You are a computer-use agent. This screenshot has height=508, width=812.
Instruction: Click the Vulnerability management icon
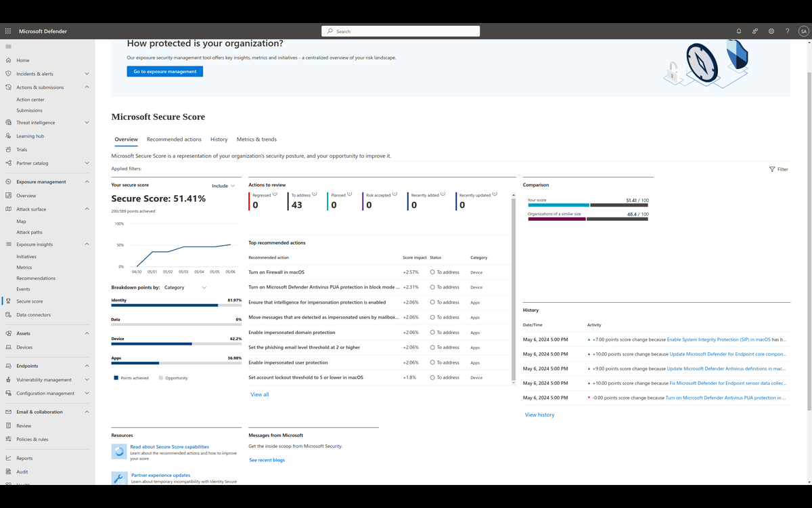coord(8,380)
